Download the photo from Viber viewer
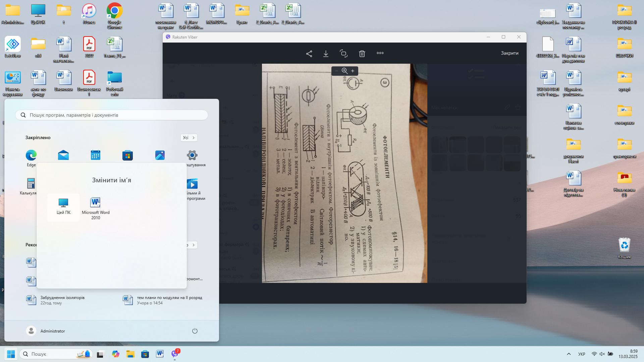Viewport: 644px width, 362px height. pyautogui.click(x=326, y=54)
